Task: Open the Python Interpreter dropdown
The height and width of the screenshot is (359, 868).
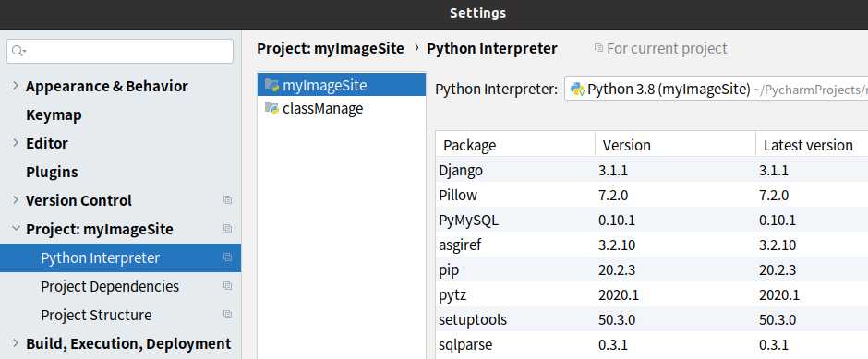Action: [716, 90]
